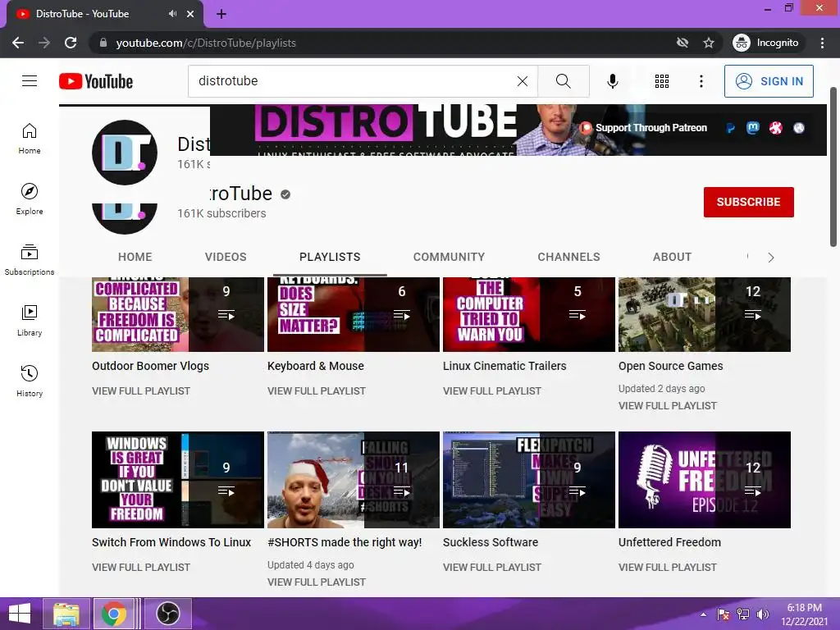The height and width of the screenshot is (630, 840).
Task: View full playlist for Linux Cinematic Trailers
Action: 492,391
